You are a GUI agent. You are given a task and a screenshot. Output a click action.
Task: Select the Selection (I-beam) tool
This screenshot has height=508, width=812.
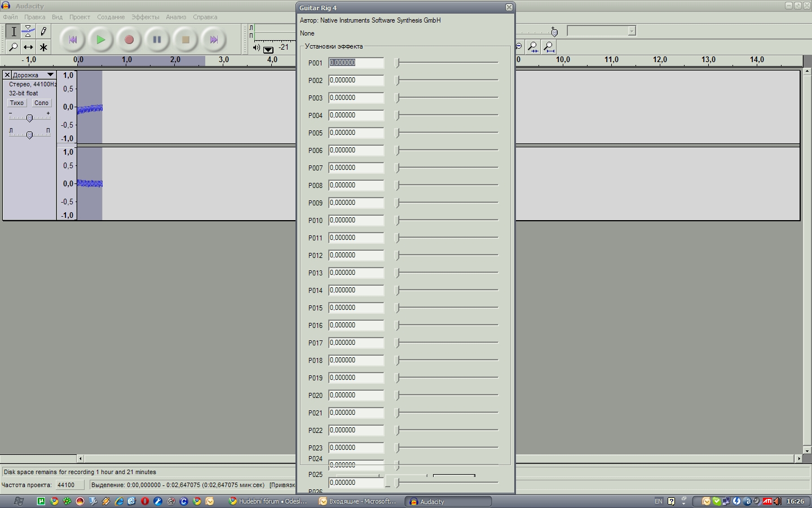click(x=14, y=32)
